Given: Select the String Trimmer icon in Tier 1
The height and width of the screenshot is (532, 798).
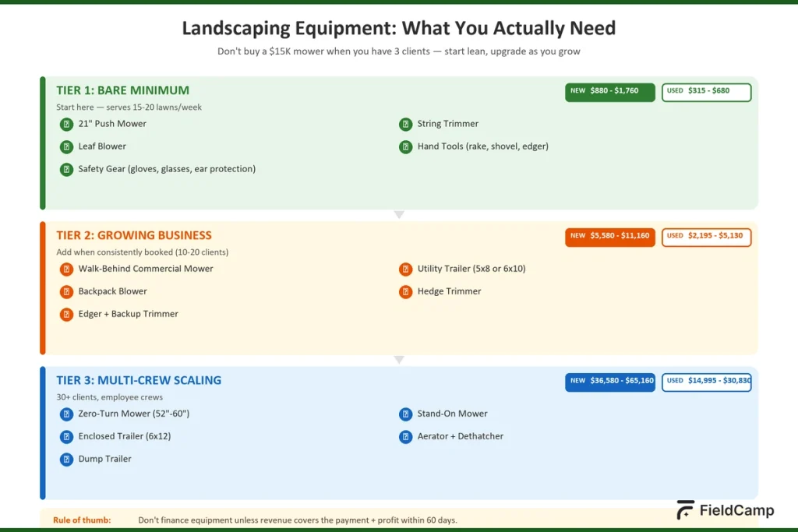Looking at the screenshot, I should point(405,124).
